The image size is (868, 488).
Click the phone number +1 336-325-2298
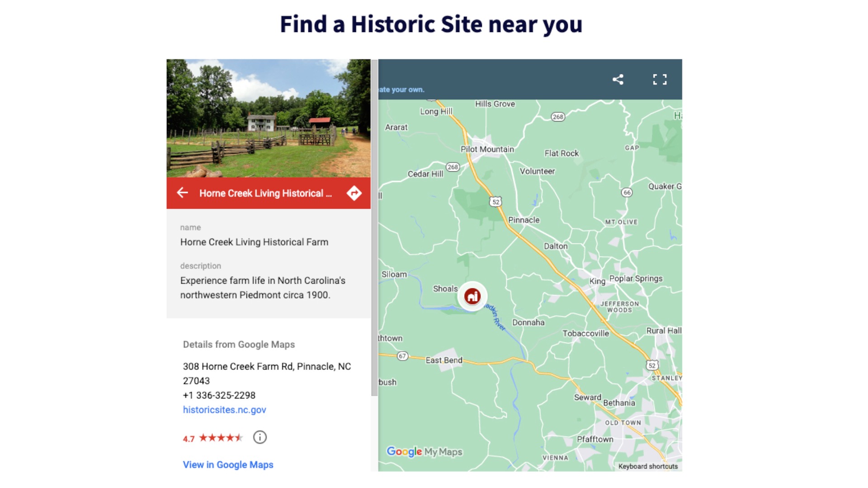point(219,395)
